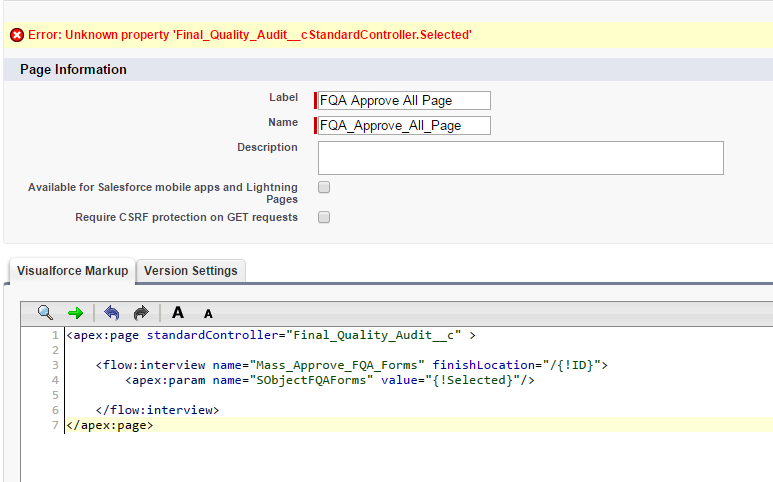The height and width of the screenshot is (482, 773).
Task: Enable Available for Salesforce mobile apps checkbox
Action: coord(324,187)
